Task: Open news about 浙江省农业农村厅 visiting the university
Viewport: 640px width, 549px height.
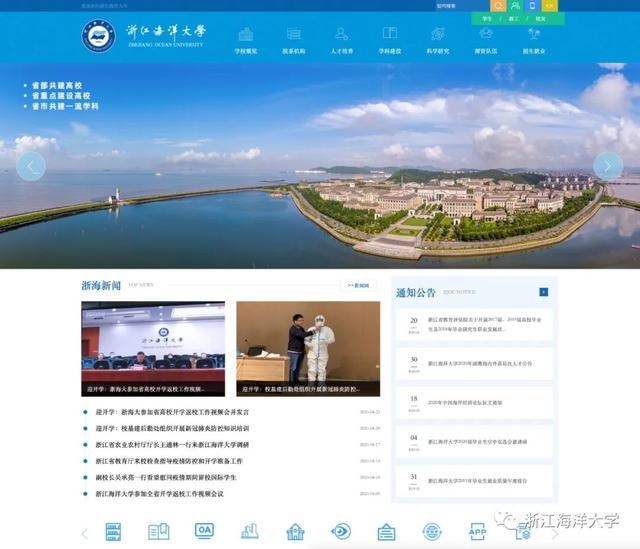Action: tap(172, 445)
